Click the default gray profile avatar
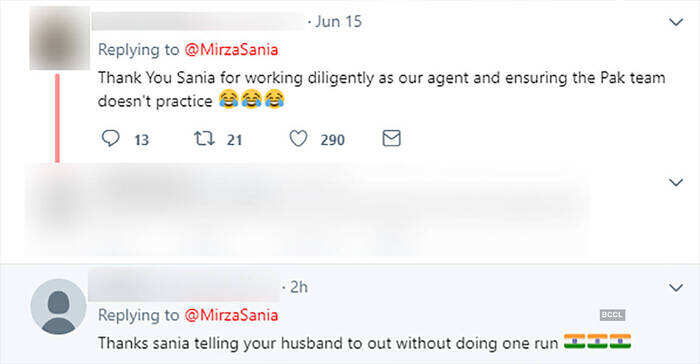700x364 pixels. pos(58,306)
